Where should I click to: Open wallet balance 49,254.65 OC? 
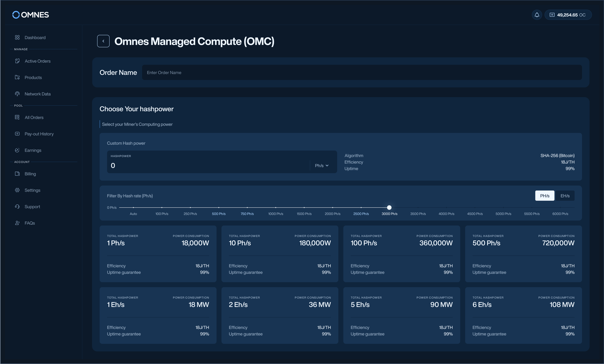pos(568,15)
